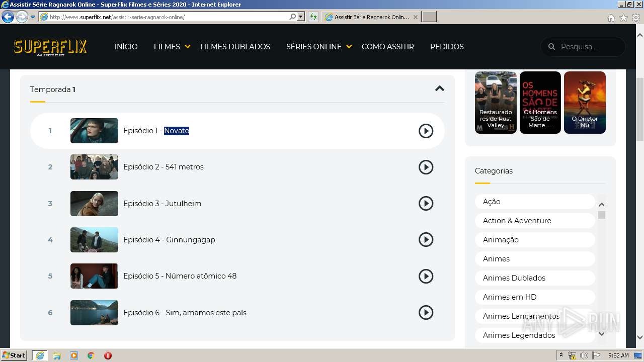Play Episódio 5 - Número atômico 48

(x=426, y=276)
